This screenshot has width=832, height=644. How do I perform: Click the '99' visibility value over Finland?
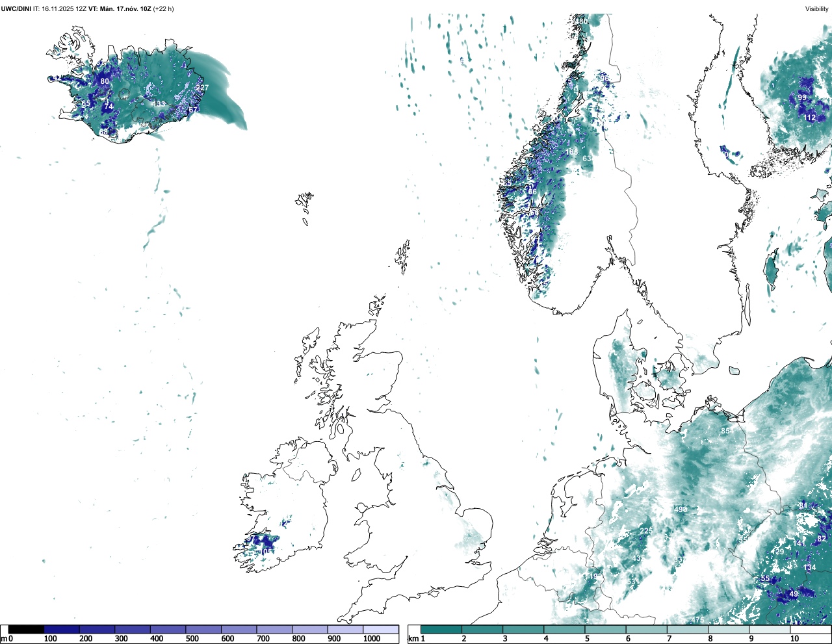click(802, 97)
